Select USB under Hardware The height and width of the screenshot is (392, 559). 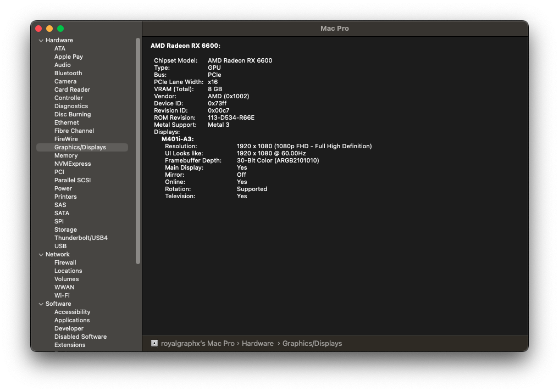60,246
